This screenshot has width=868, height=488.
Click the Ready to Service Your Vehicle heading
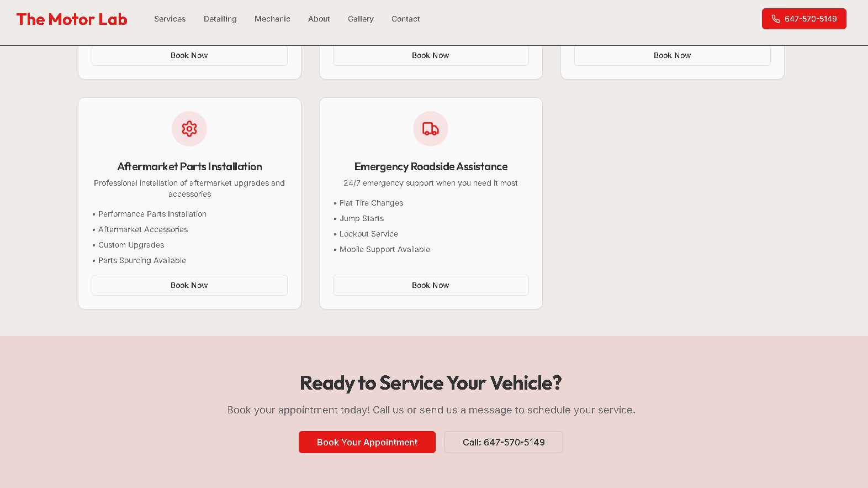[431, 382]
